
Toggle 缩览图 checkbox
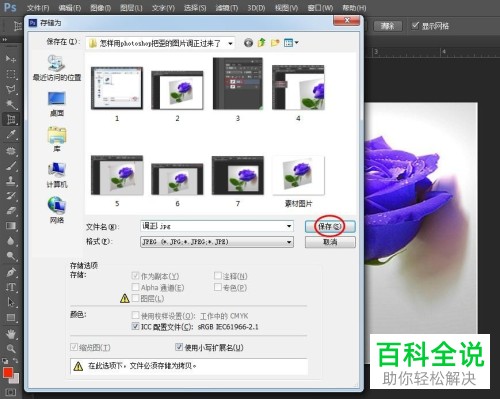coord(74,347)
